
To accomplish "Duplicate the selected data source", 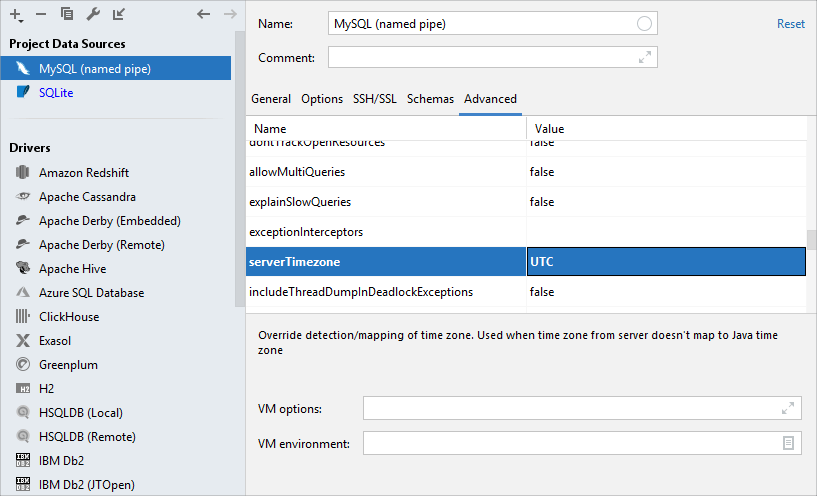I will point(67,14).
